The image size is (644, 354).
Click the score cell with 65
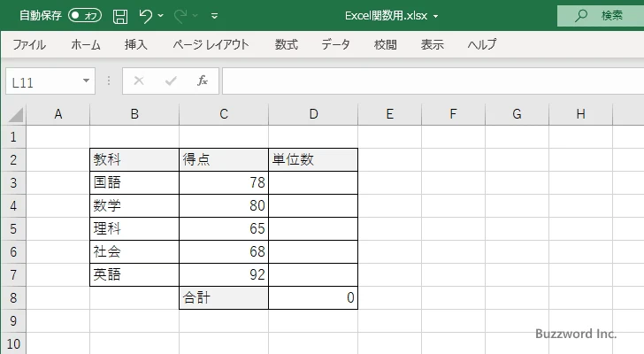(x=224, y=228)
